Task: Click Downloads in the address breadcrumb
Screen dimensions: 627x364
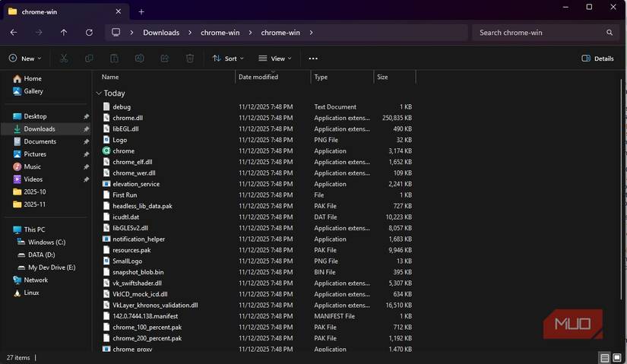Action: pyautogui.click(x=161, y=33)
